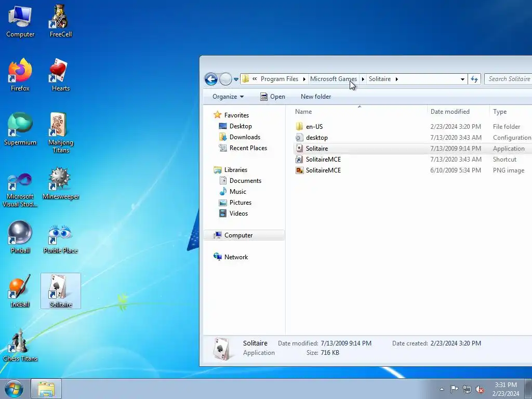The height and width of the screenshot is (399, 532).
Task: Select the en-US folder
Action: [314, 127]
